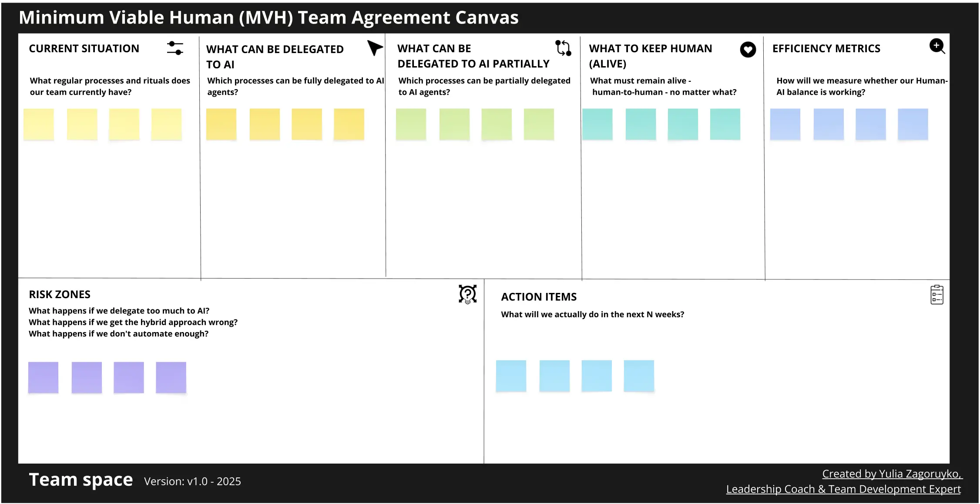Screen dimensions: 980x504
Task: Open the Created by Yulia Zagoruyko link
Action: coord(892,474)
